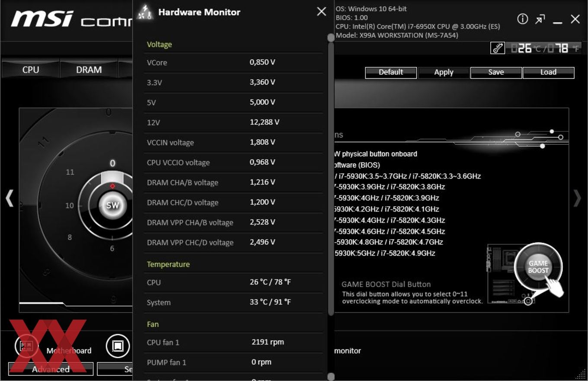Select dial position 10 on Game Boost knob
Screen dimensions: 588x381
pos(70,205)
